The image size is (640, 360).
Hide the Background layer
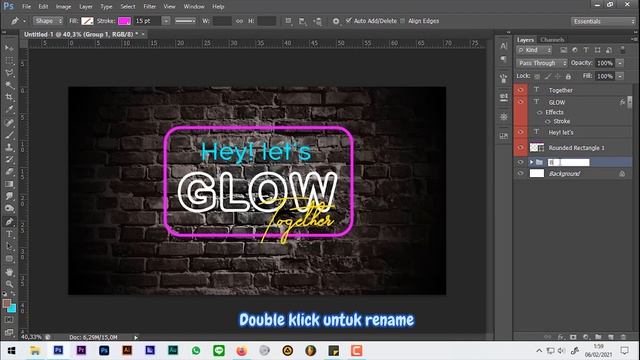(520, 173)
